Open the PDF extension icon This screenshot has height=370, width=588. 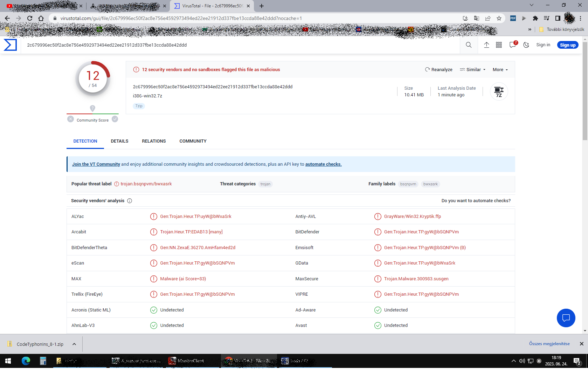click(513, 18)
